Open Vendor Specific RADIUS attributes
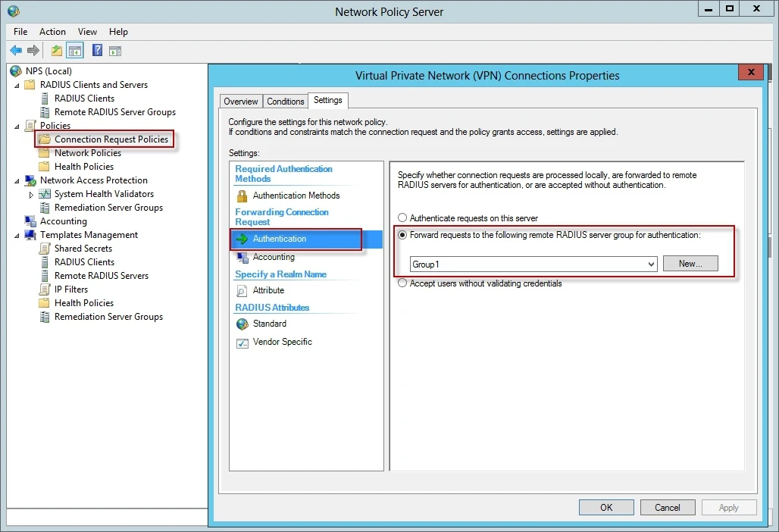The height and width of the screenshot is (532, 779). pyautogui.click(x=282, y=342)
